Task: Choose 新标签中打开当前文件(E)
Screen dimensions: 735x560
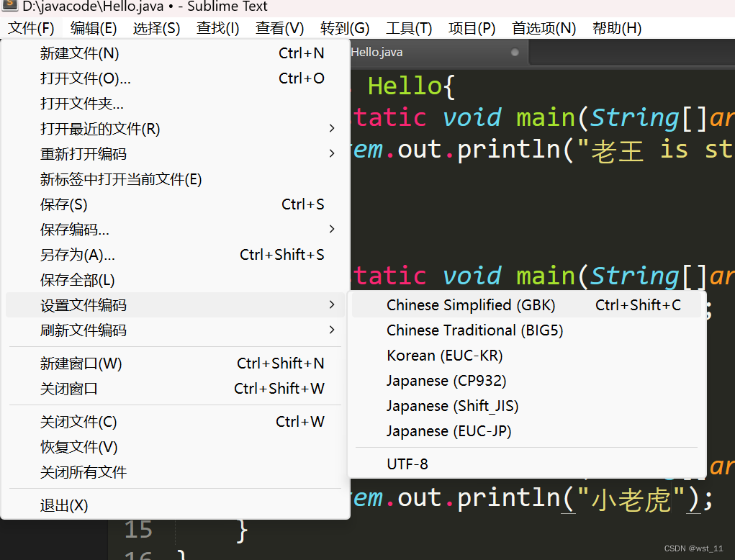Action: coord(176,179)
